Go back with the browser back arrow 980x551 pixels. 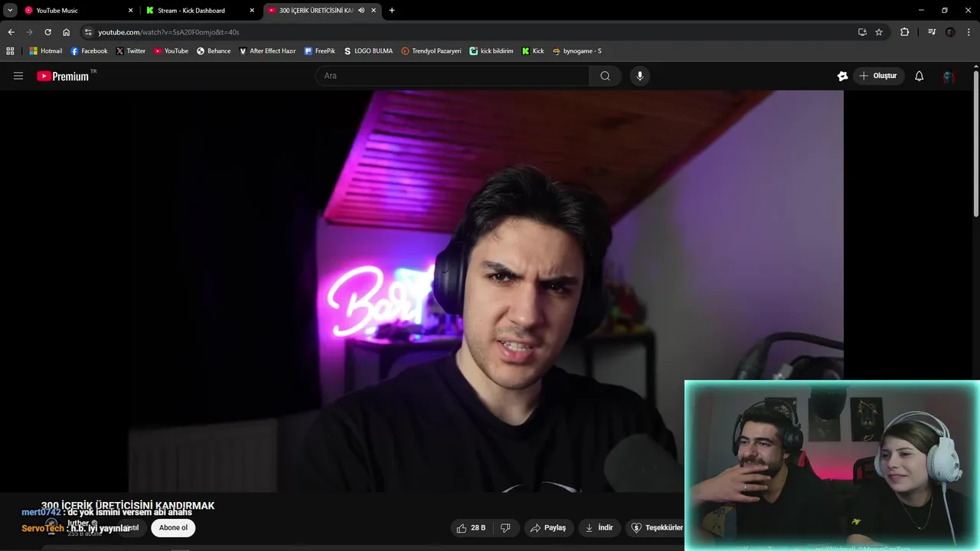pyautogui.click(x=11, y=32)
